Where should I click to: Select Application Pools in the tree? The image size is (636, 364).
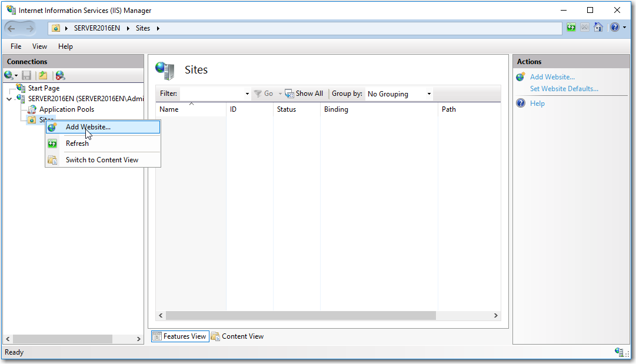click(66, 109)
